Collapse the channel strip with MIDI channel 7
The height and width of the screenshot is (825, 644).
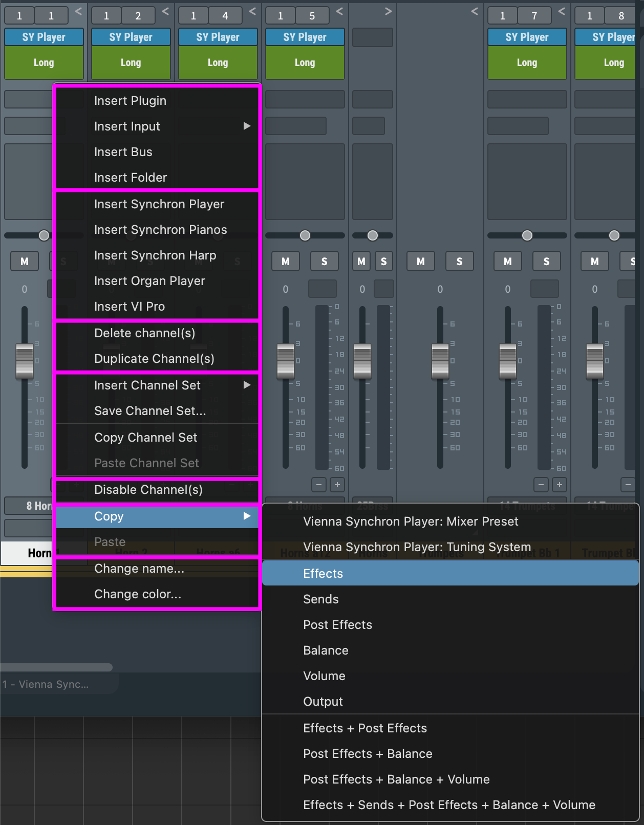pyautogui.click(x=562, y=11)
